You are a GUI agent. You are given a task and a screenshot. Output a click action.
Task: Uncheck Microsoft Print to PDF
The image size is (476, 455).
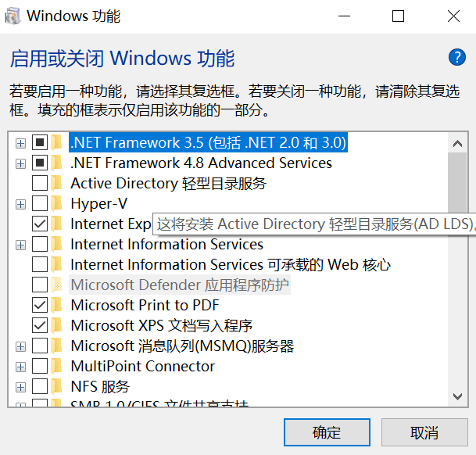coord(39,305)
